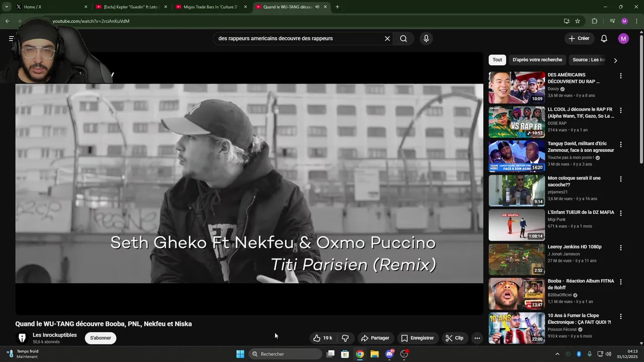Open OBS Studio from the taskbar
The width and height of the screenshot is (644, 362).
[x=404, y=354]
